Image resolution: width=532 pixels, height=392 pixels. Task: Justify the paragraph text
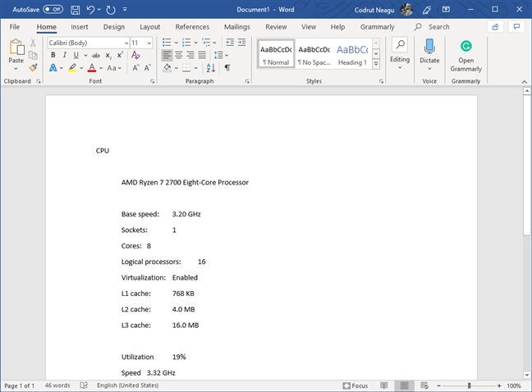click(202, 55)
